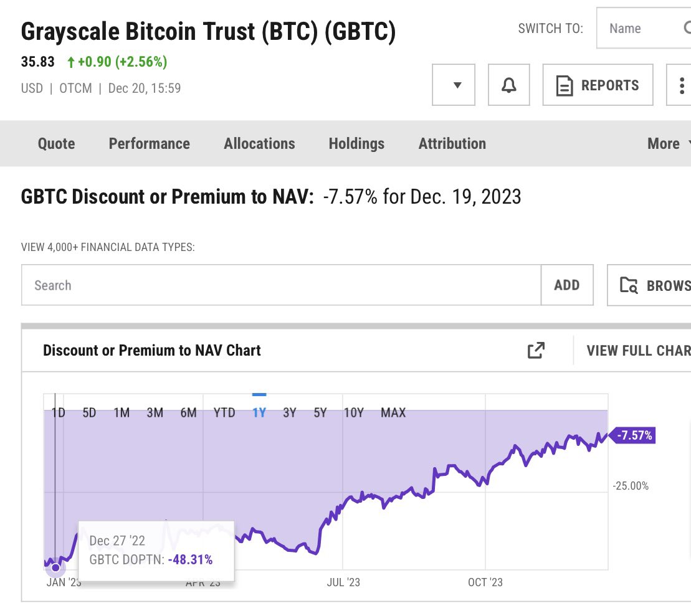Open the three-dot more options menu
The width and height of the screenshot is (691, 616).
[x=681, y=85]
